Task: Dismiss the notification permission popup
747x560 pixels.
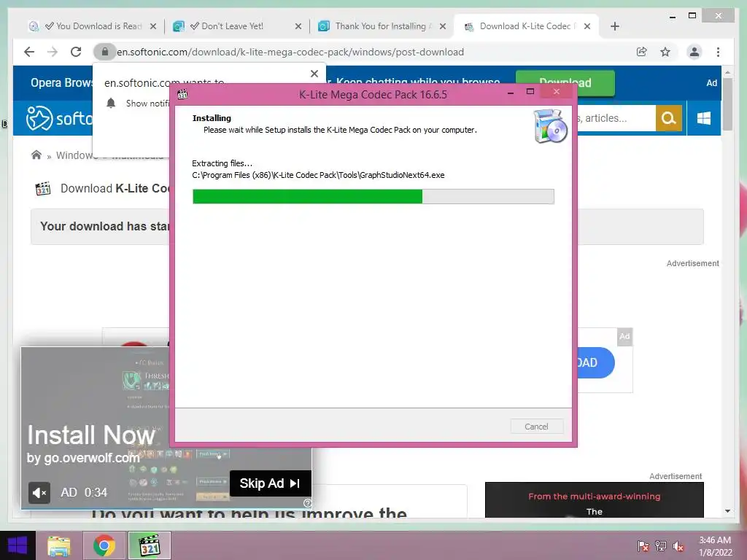Action: tap(314, 74)
